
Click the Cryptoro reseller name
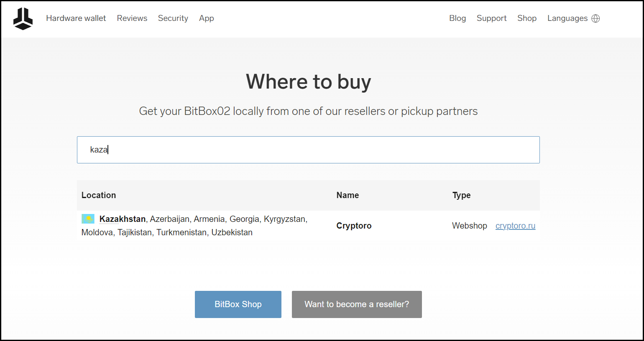(x=353, y=226)
